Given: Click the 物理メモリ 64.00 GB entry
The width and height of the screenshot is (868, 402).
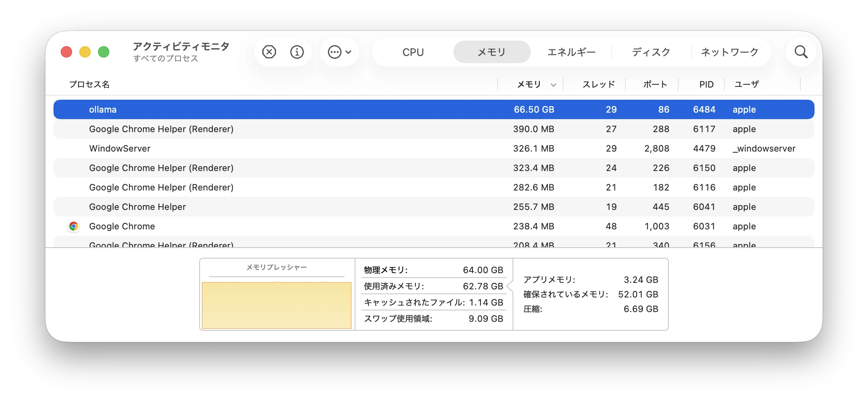Looking at the screenshot, I should click(434, 270).
